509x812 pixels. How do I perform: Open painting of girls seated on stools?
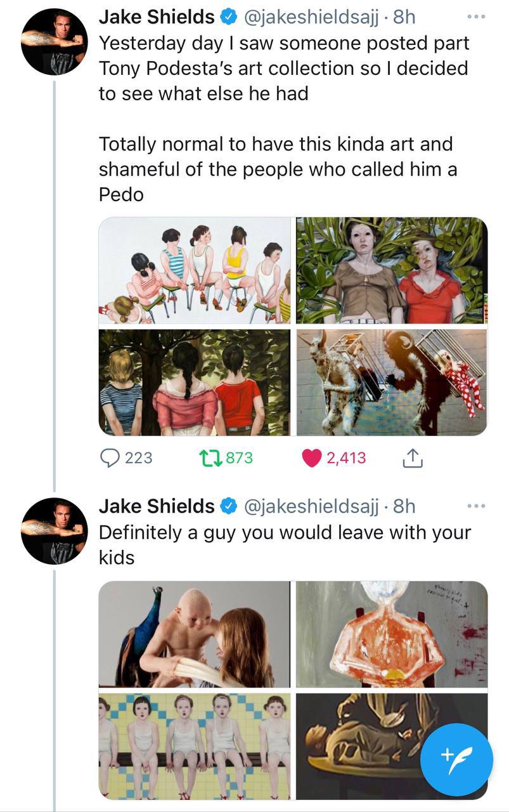[x=195, y=271]
